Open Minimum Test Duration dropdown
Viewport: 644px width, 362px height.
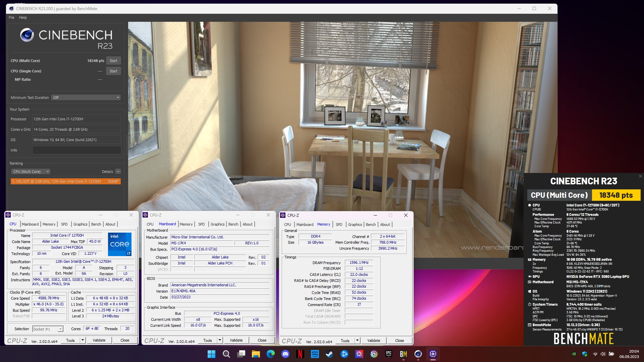pyautogui.click(x=86, y=98)
